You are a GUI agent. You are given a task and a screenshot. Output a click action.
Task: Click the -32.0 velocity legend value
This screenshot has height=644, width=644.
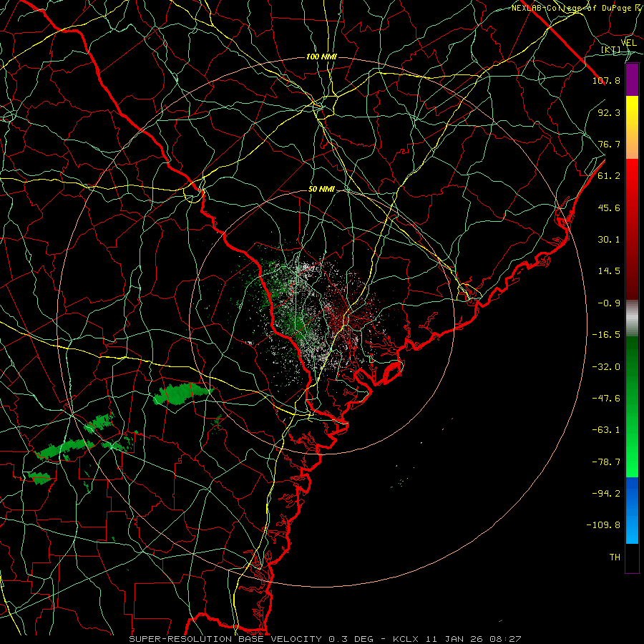click(x=606, y=367)
